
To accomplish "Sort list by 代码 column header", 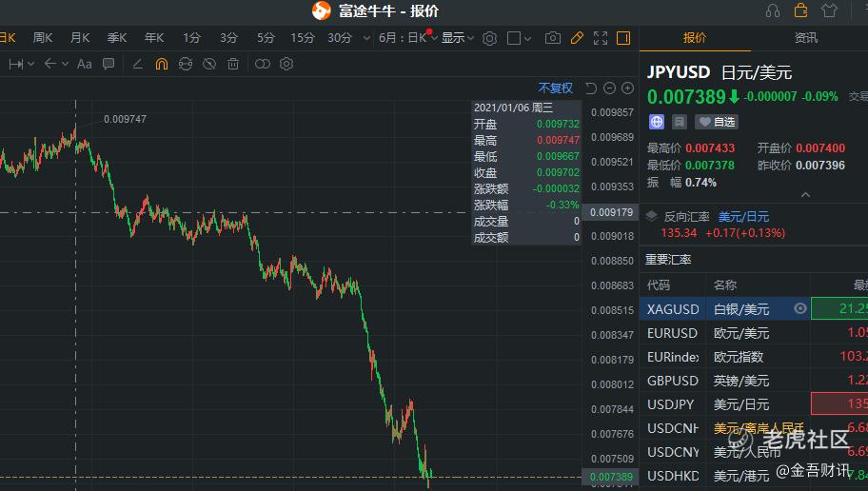I will click(x=659, y=285).
